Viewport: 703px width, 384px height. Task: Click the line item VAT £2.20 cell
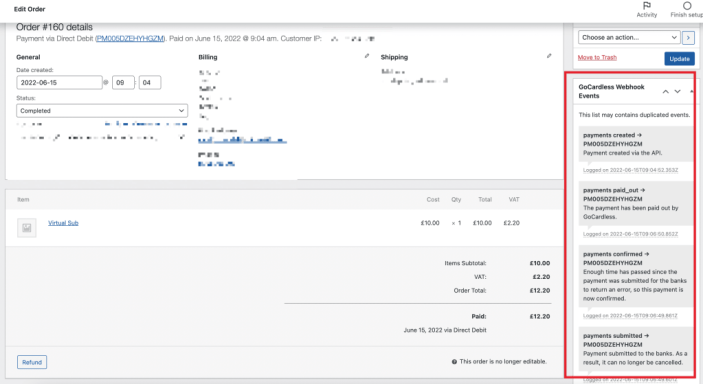(x=512, y=223)
